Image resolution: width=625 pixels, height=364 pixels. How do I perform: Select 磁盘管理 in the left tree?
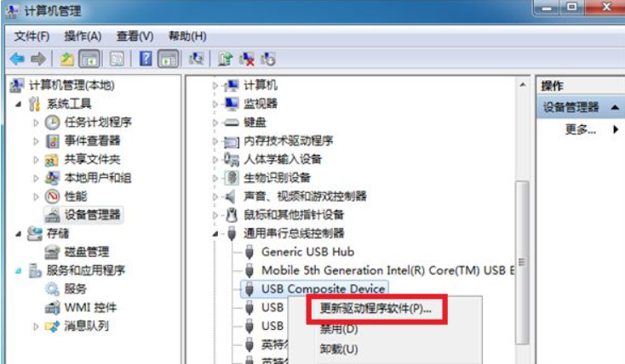coord(86,252)
